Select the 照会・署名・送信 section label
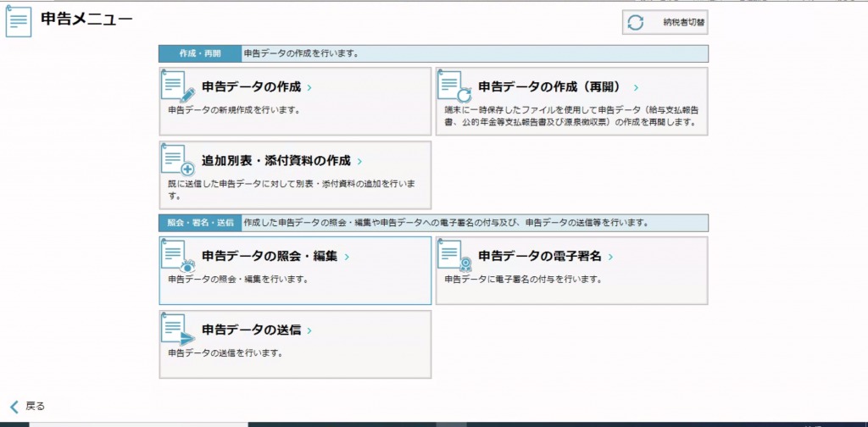Image resolution: width=868 pixels, height=427 pixels. point(200,224)
